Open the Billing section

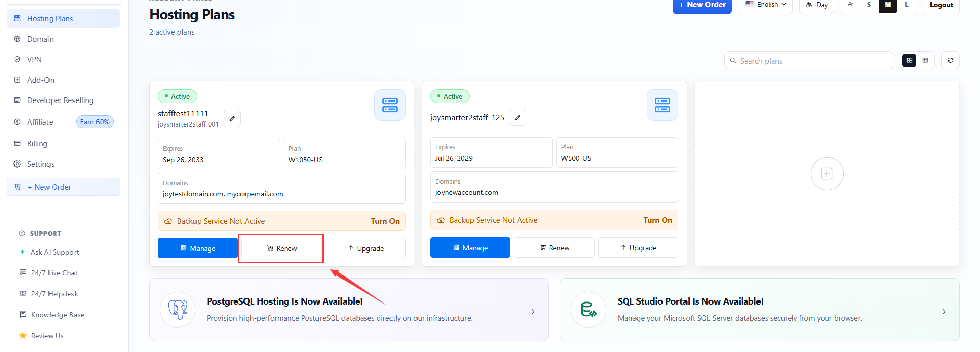63,143
